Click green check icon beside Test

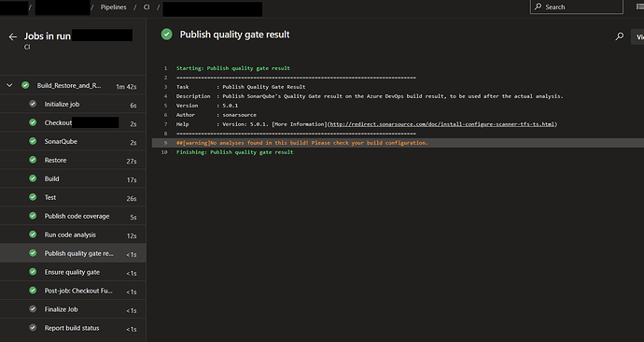tap(33, 197)
